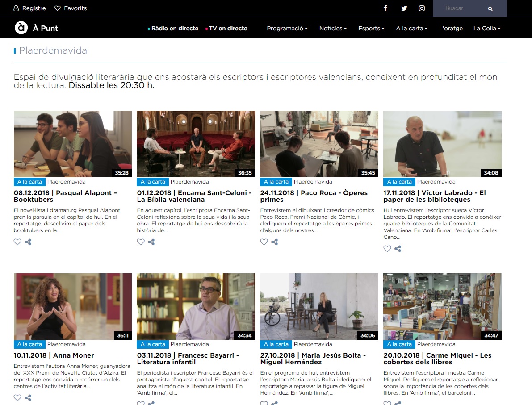Click 'Plaerdemavida' label under Paco Roca thumbnail

pos(313,181)
